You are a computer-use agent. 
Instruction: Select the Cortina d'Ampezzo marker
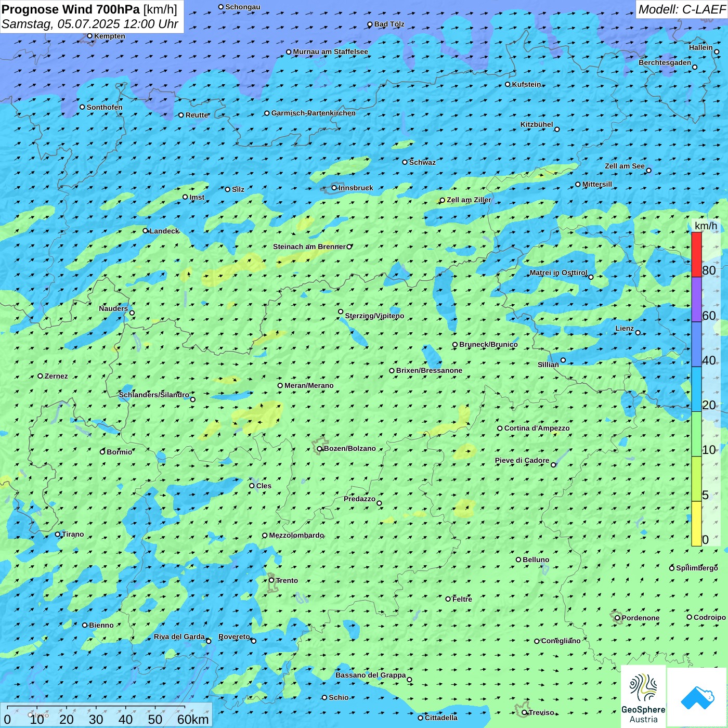[500, 428]
